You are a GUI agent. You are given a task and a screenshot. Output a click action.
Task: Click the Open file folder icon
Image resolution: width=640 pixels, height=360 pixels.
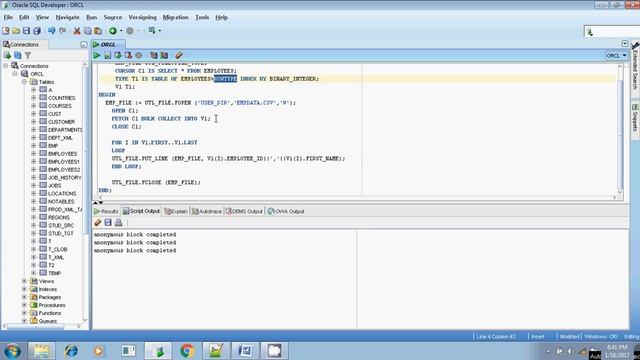click(x=16, y=31)
